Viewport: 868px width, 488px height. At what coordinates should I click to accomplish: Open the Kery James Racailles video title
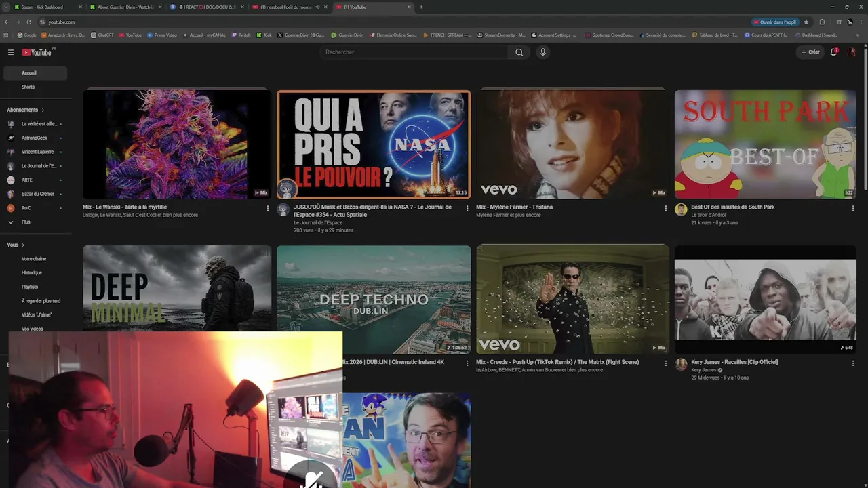tap(734, 362)
